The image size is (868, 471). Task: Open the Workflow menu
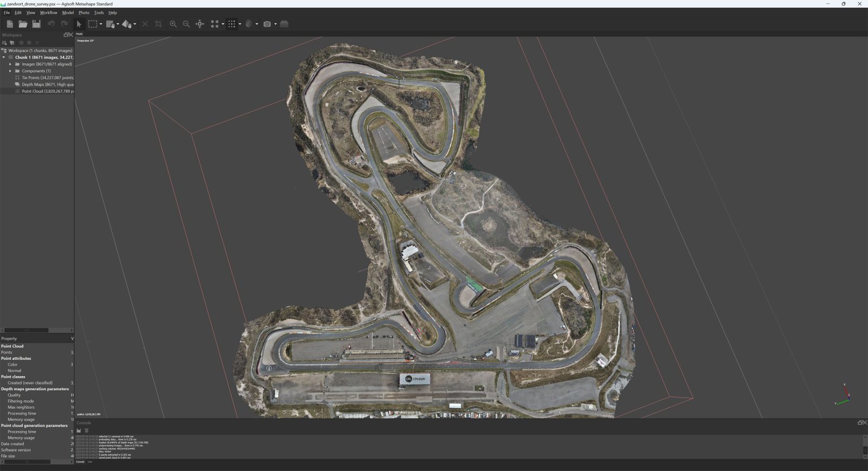coord(48,12)
